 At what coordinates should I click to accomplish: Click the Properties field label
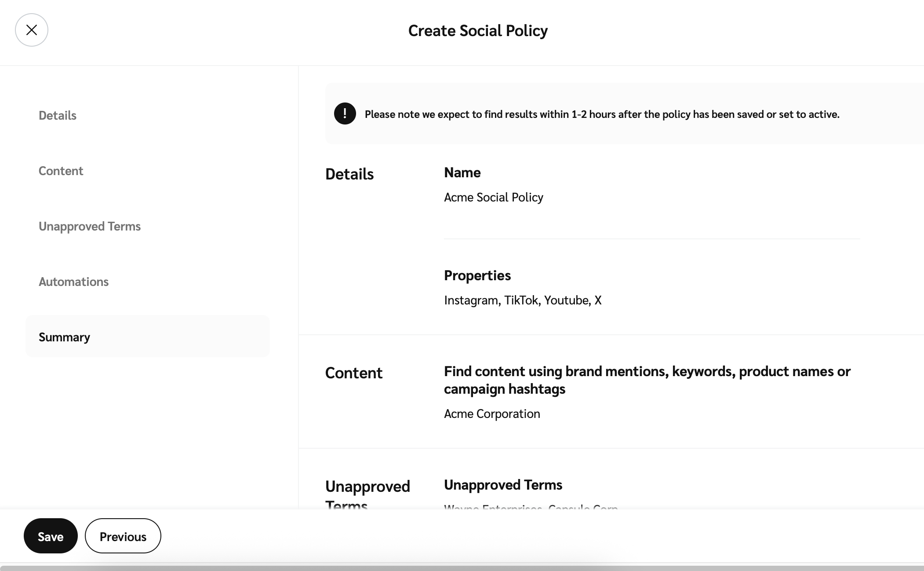(477, 275)
